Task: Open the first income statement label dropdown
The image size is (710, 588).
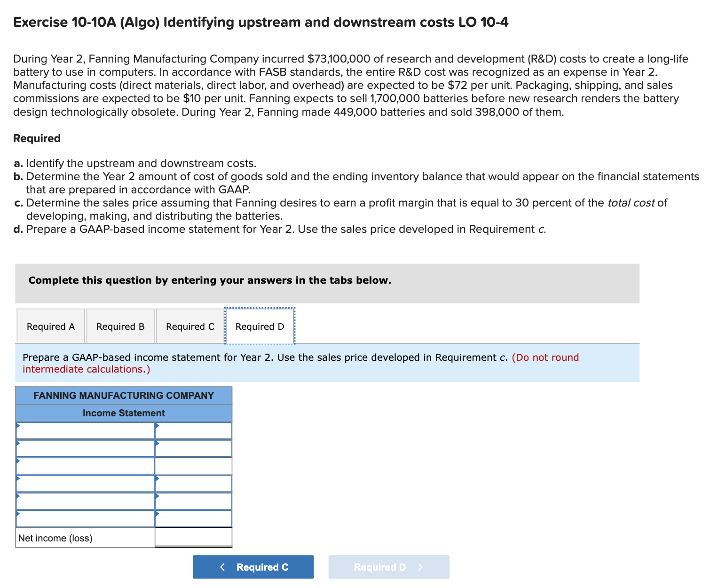Action: pyautogui.click(x=85, y=429)
